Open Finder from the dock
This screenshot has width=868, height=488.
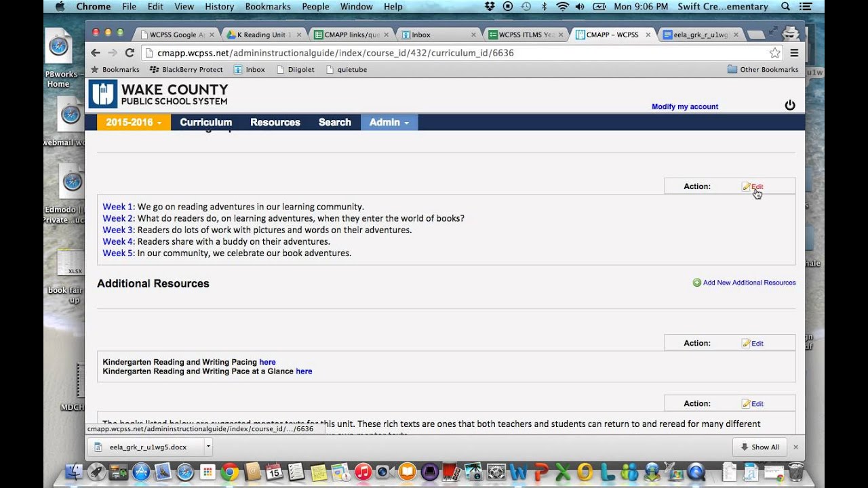pos(73,472)
